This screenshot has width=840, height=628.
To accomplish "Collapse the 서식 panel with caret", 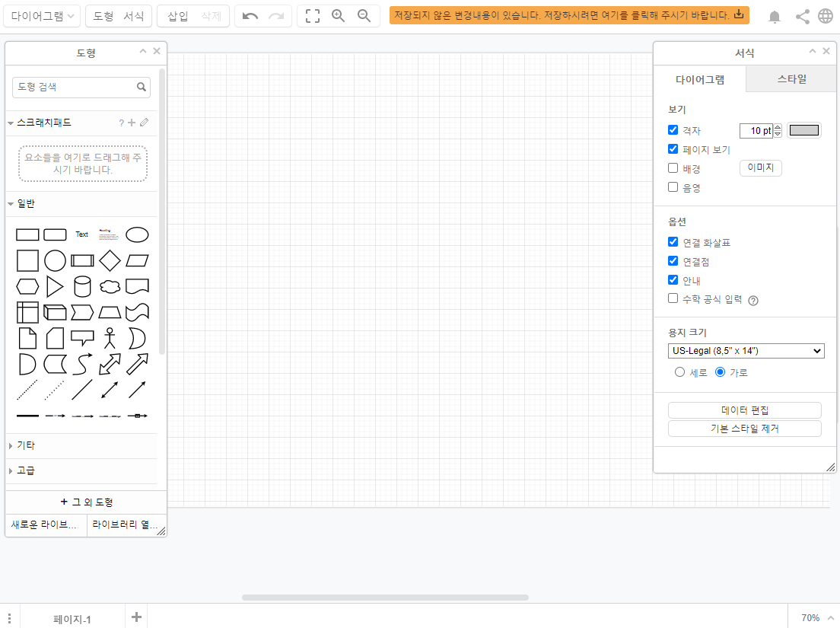I will point(812,52).
